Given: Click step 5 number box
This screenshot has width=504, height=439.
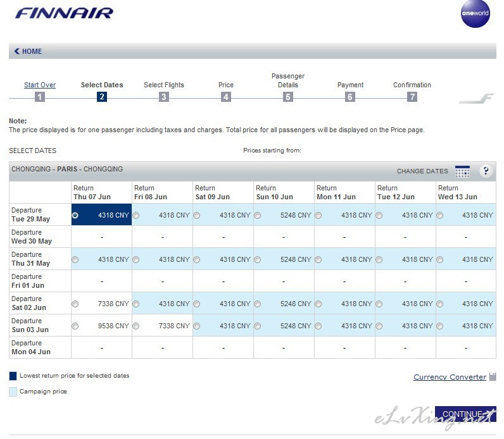Looking at the screenshot, I should point(288,97).
